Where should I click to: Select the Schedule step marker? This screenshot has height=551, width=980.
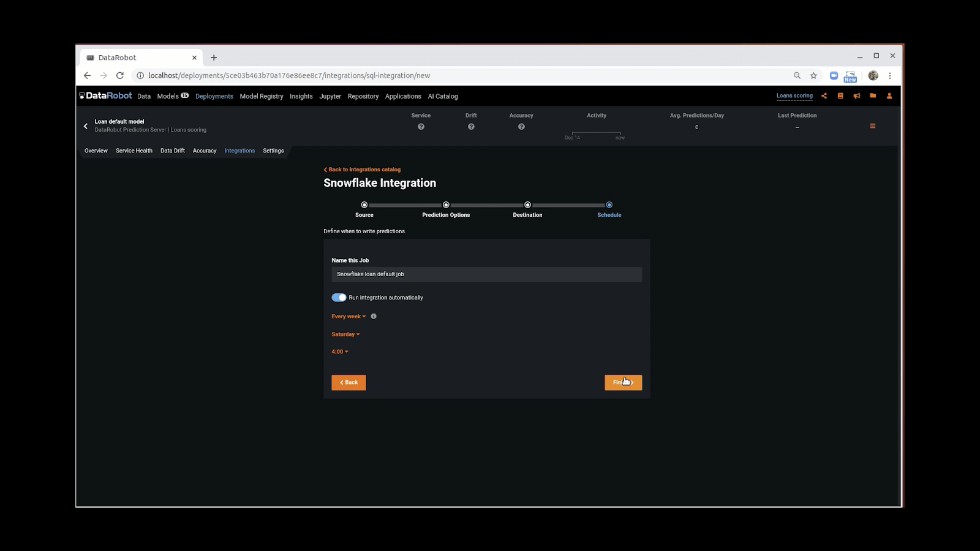pyautogui.click(x=609, y=205)
